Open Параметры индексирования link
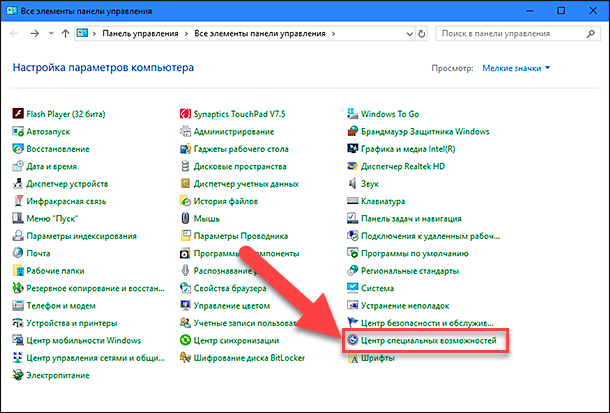The height and width of the screenshot is (413, 610). (81, 236)
